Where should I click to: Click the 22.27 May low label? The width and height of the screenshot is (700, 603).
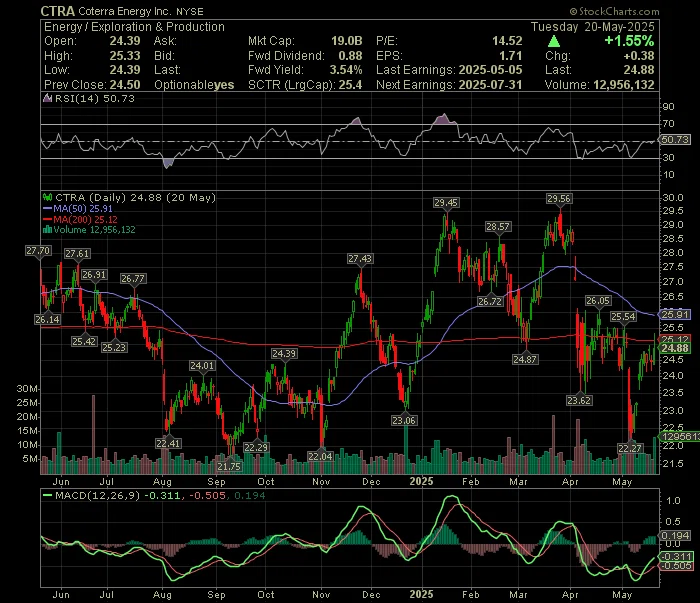click(629, 448)
